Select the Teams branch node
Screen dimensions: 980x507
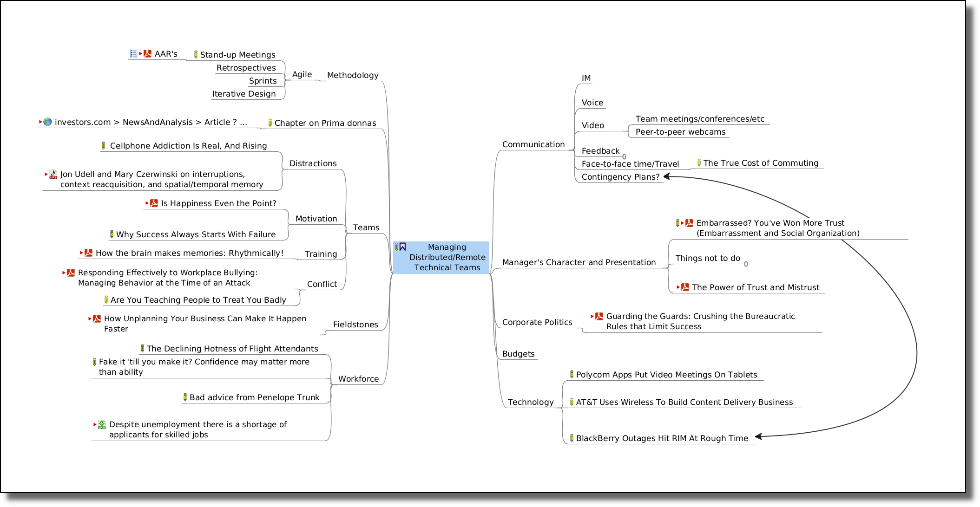click(x=366, y=227)
